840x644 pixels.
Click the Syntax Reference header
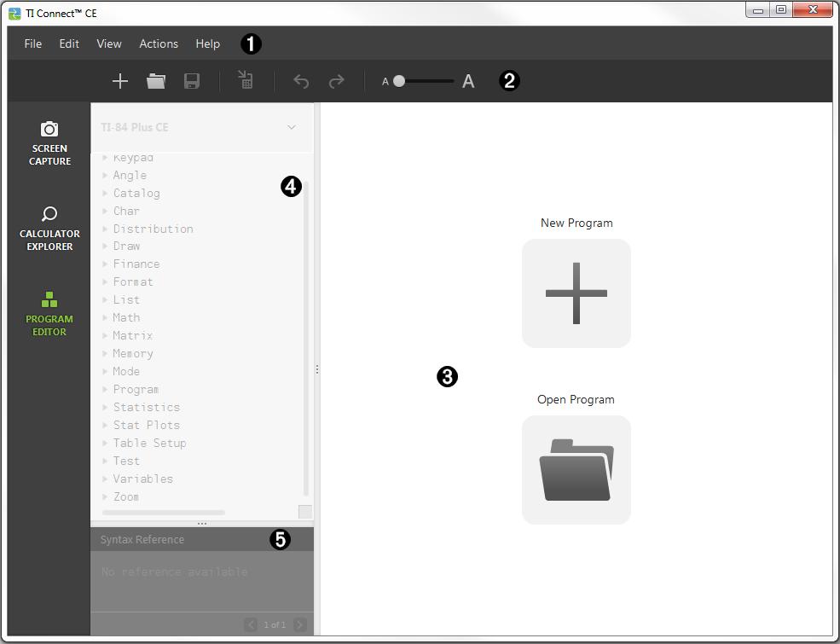click(x=202, y=540)
